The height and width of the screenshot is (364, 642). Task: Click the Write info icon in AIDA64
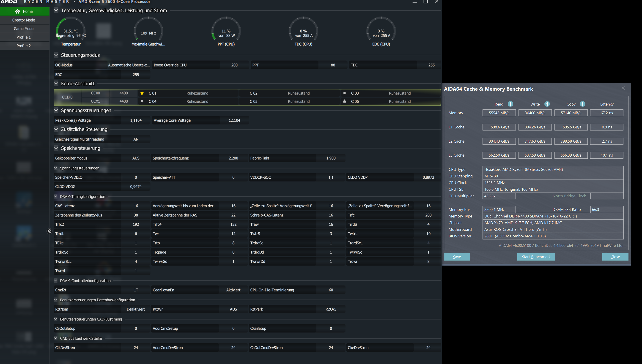(x=547, y=104)
